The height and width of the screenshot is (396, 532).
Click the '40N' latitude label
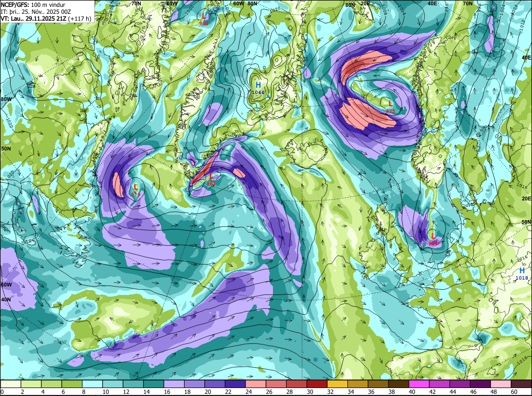6,300
